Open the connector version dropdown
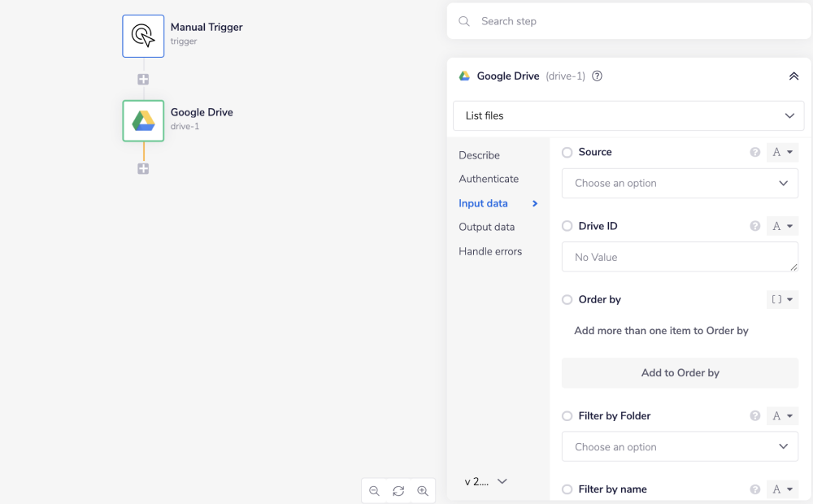 pos(486,481)
